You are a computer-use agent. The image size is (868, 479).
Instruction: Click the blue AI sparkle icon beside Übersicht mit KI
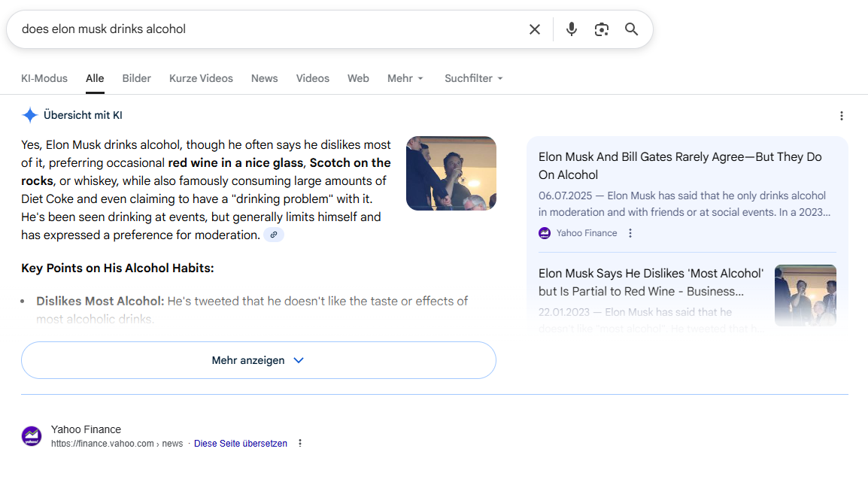[x=30, y=115]
